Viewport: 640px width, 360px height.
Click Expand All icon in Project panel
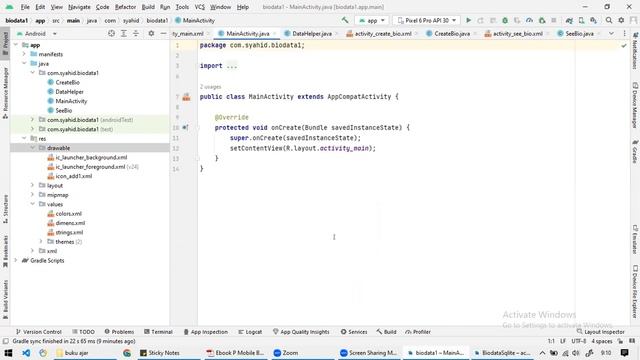pos(124,33)
